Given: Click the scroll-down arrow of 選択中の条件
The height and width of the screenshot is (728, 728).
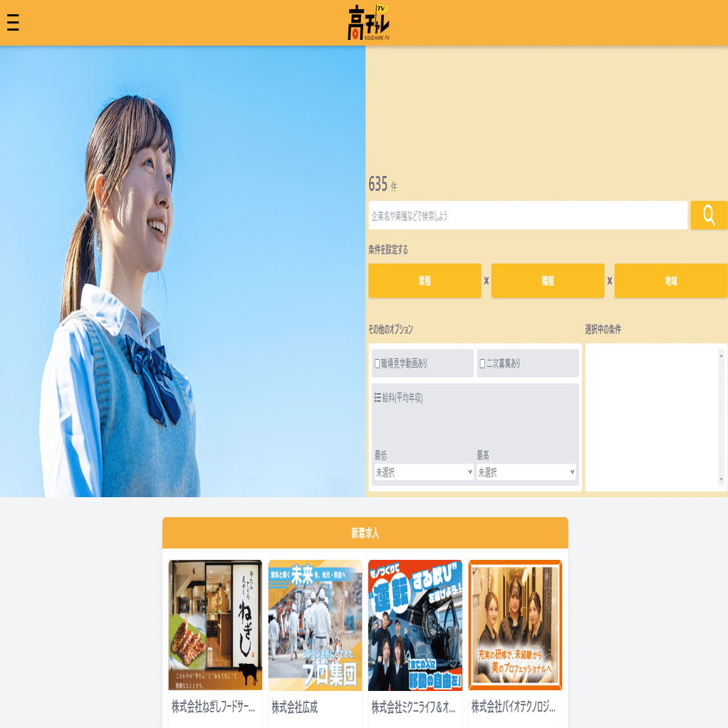Looking at the screenshot, I should 721,479.
